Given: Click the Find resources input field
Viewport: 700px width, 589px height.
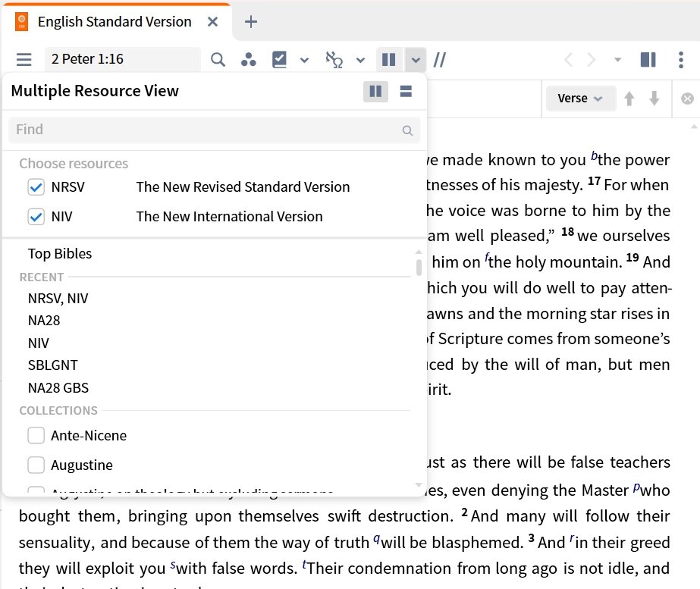Looking at the screenshot, I should point(214,130).
